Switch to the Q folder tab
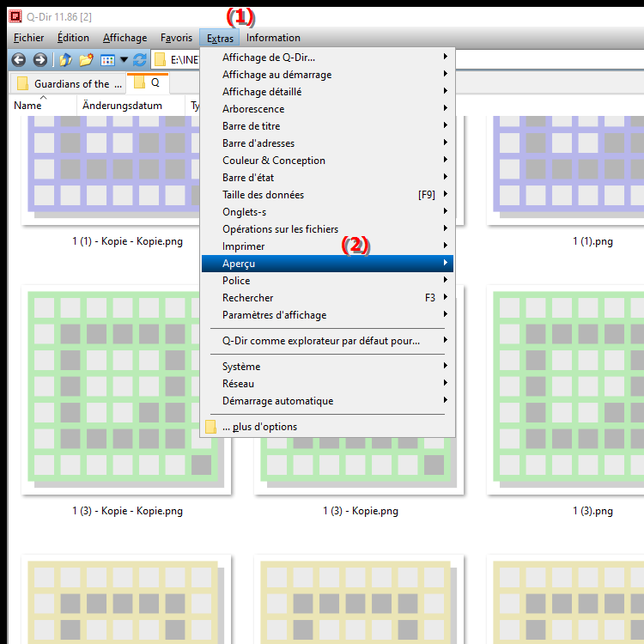The width and height of the screenshot is (644, 644). pyautogui.click(x=148, y=83)
